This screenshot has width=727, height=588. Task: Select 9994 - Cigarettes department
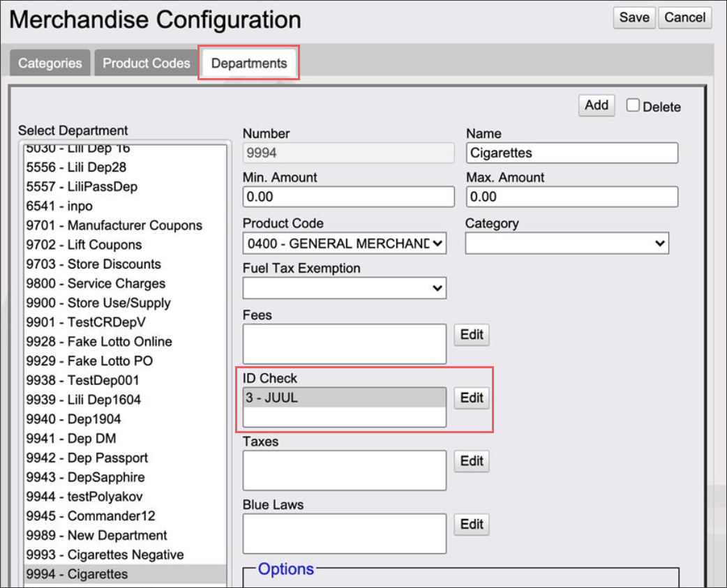pyautogui.click(x=125, y=574)
